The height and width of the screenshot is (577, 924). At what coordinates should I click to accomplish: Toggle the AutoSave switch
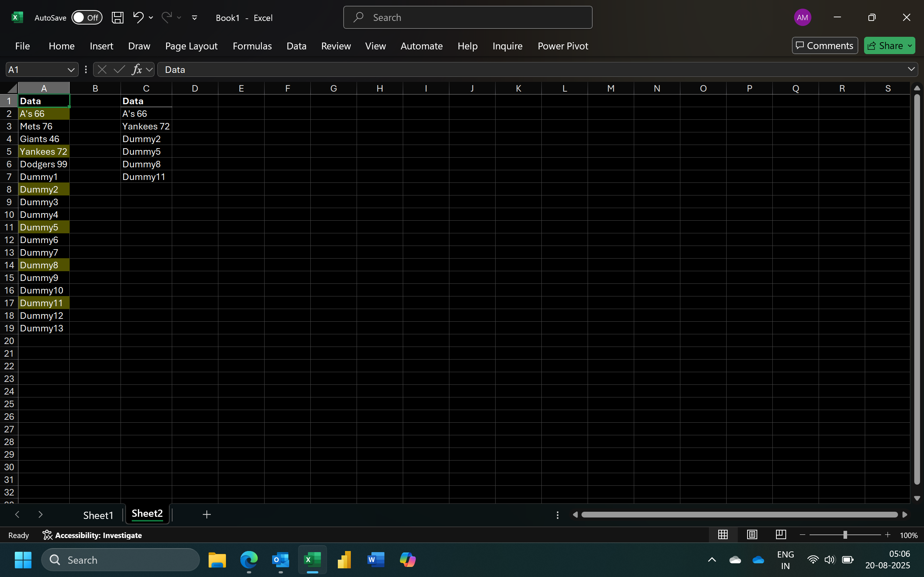point(87,18)
